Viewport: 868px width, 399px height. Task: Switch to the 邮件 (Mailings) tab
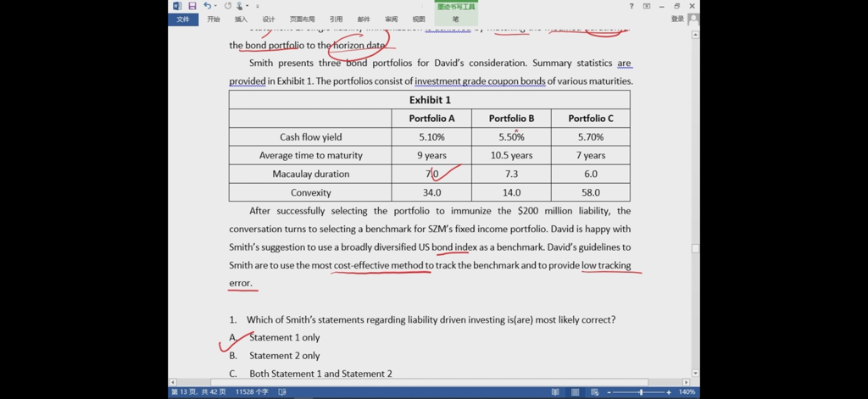[x=364, y=19]
